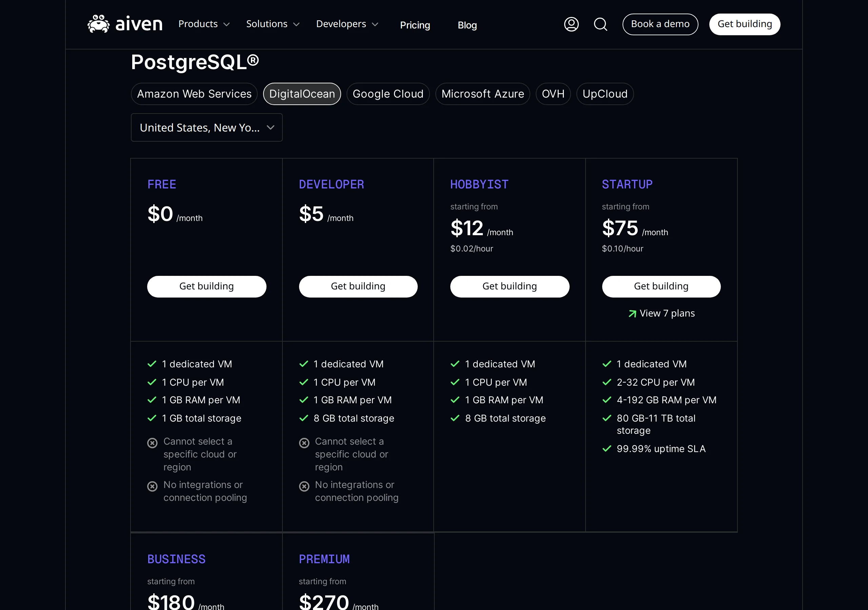Click the HOBBYIST plan heading
The width and height of the screenshot is (868, 610).
(479, 184)
